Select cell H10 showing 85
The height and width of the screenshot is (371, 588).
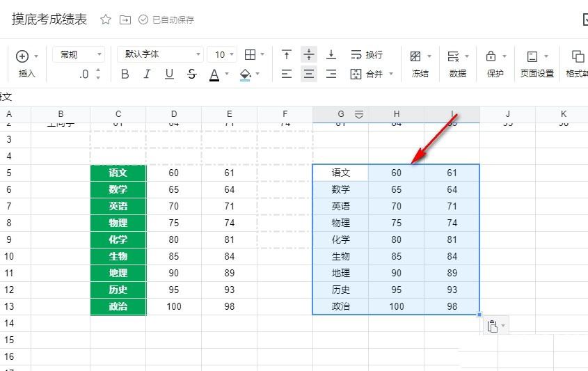tap(397, 256)
